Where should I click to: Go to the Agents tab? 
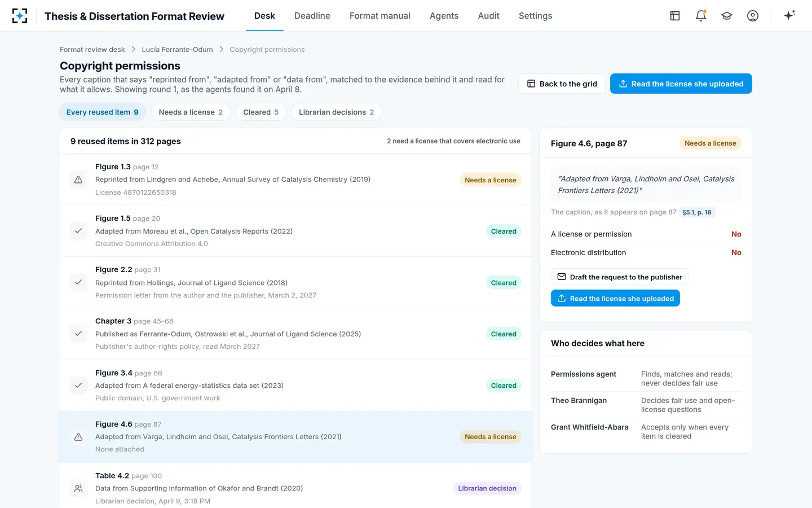444,16
